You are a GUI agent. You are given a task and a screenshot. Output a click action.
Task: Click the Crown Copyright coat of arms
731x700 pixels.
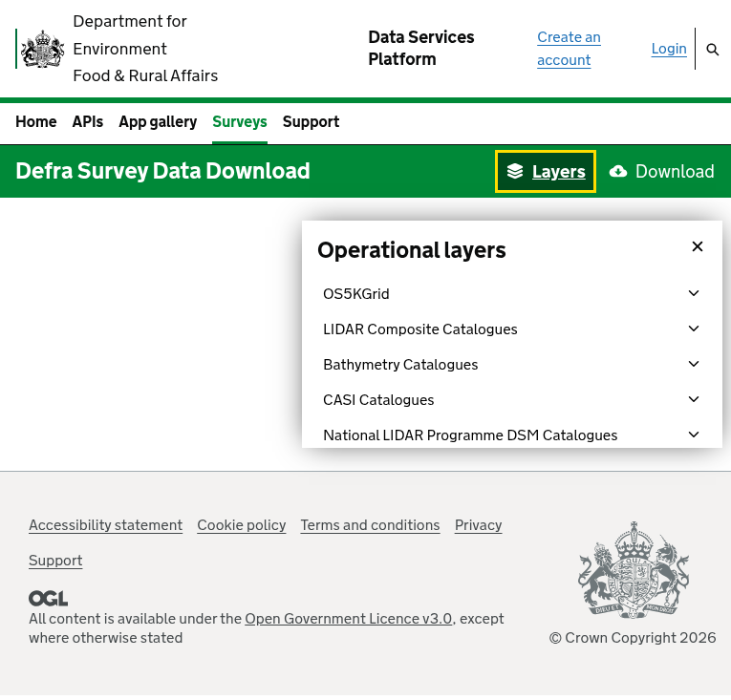[633, 570]
